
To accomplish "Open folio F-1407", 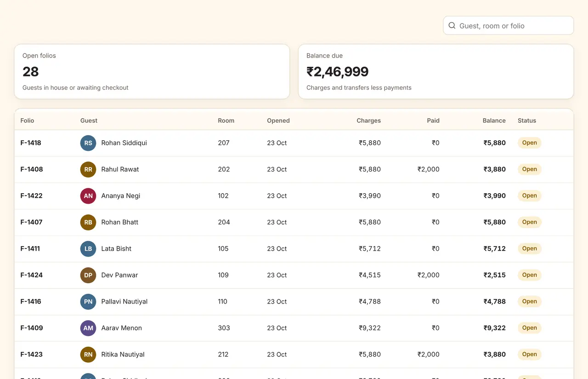I will (31, 222).
